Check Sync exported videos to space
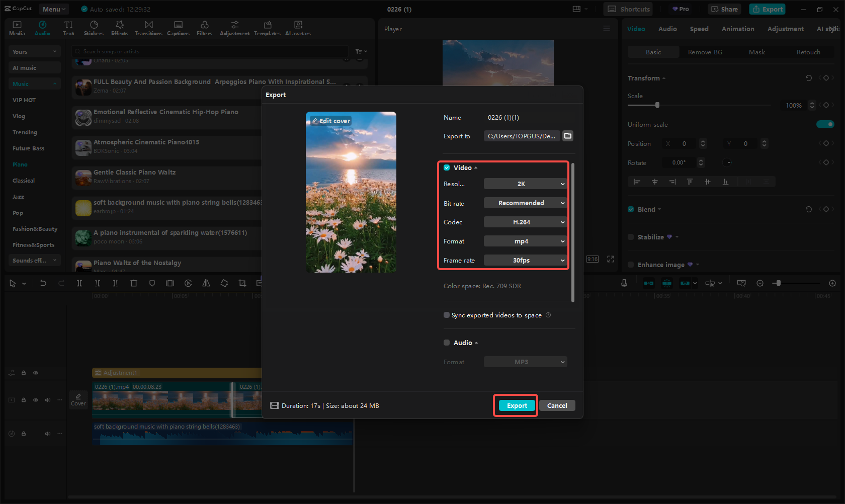845x504 pixels. [447, 315]
